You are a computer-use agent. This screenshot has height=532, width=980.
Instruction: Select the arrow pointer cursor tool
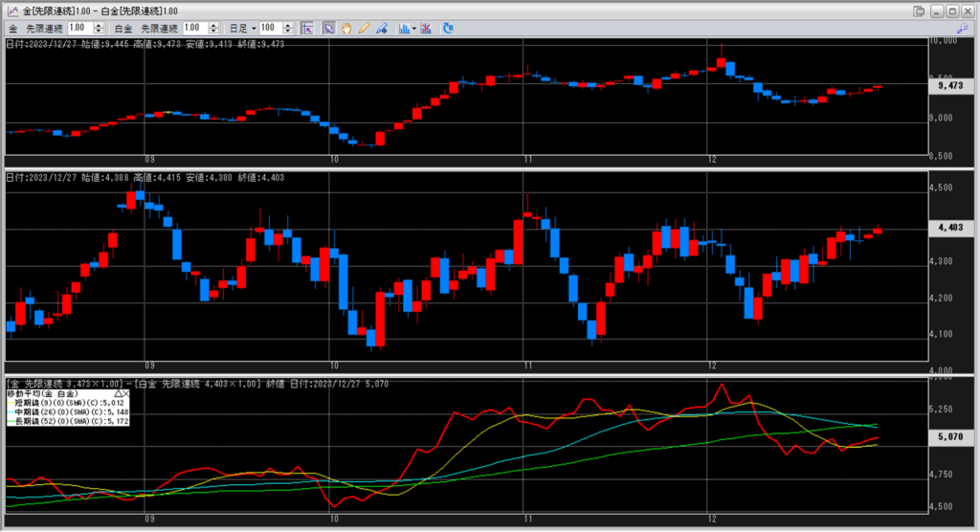coord(329,29)
